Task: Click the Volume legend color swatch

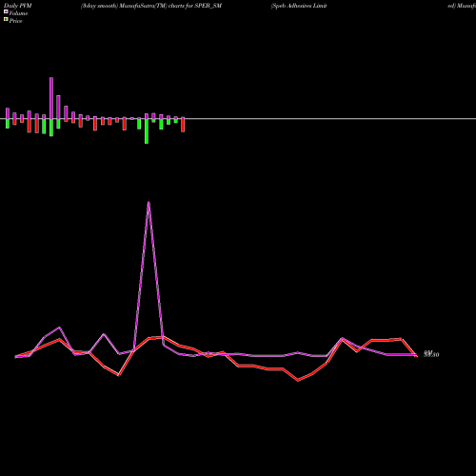Action: click(6, 11)
